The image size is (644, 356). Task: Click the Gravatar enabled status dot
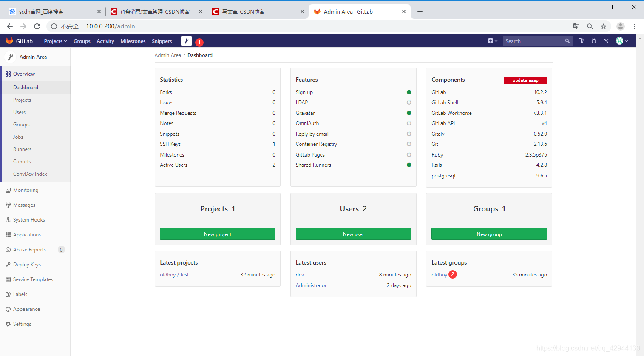point(409,113)
